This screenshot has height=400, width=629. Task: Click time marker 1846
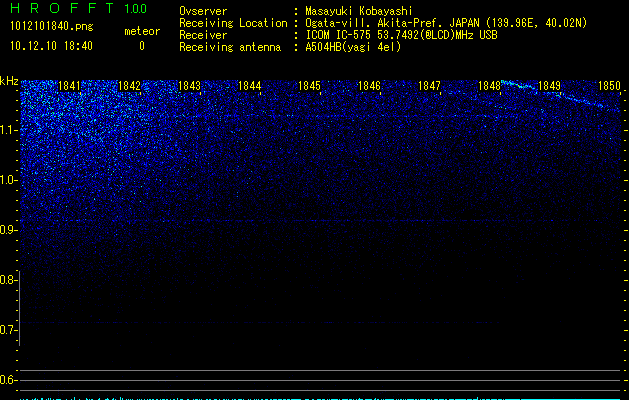(369, 86)
